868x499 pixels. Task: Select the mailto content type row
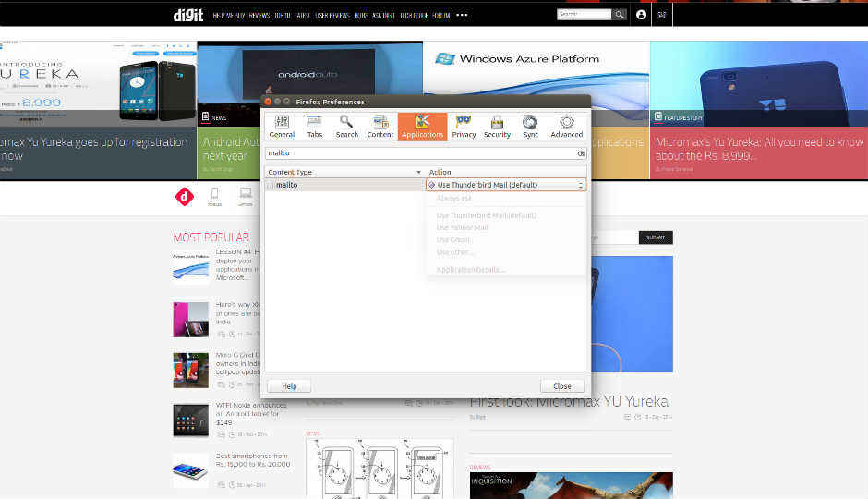point(344,185)
